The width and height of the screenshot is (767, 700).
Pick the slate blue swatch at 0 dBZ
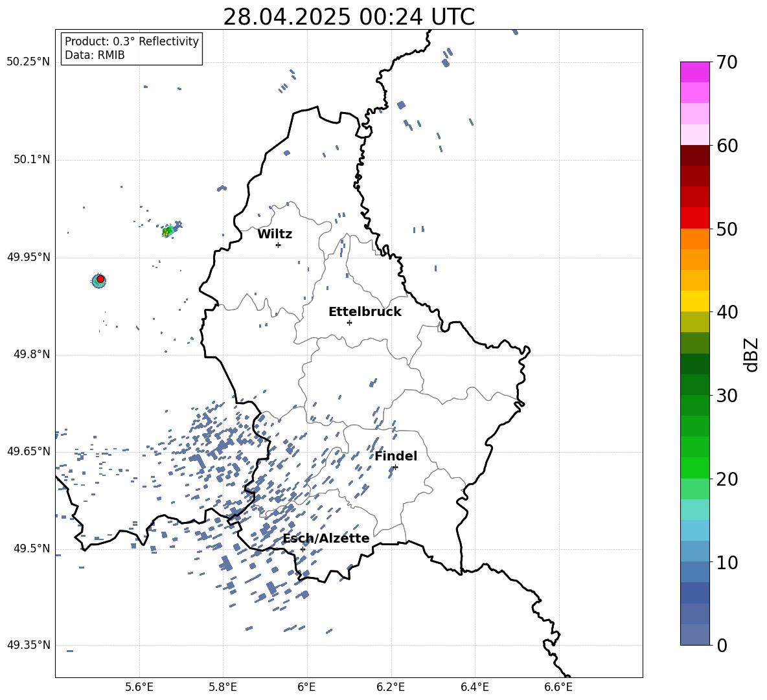coord(694,635)
